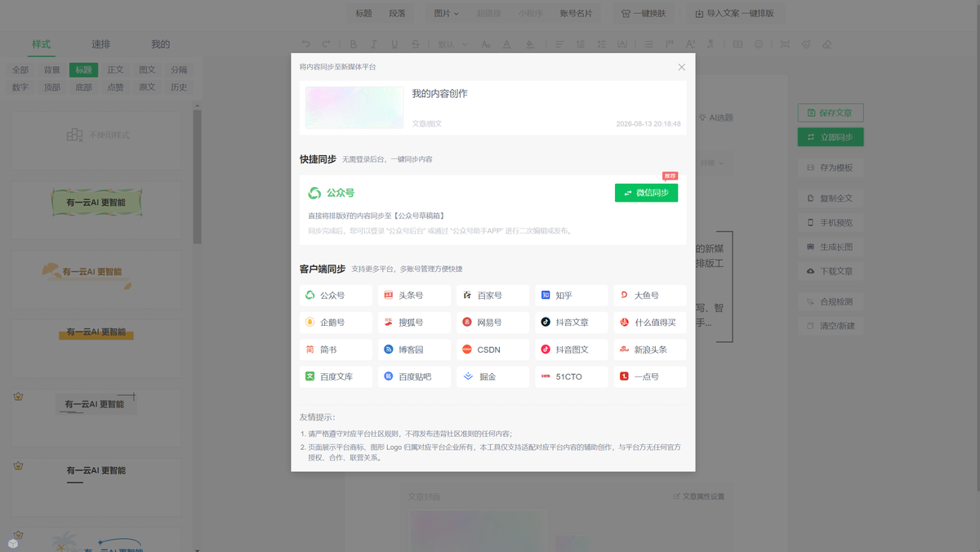Screen dimensions: 980x552
Task: Select the 新浪头条 platform icon
Action: 624,349
